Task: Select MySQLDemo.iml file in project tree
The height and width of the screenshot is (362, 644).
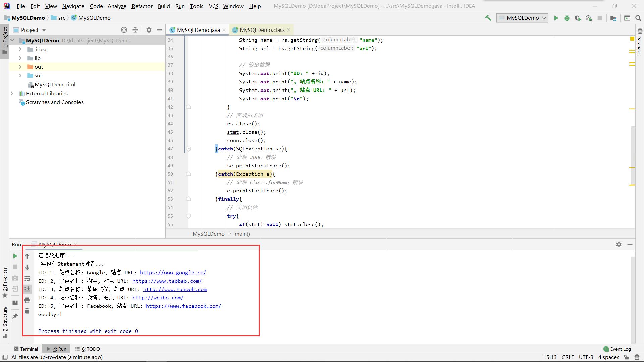Action: (55, 85)
